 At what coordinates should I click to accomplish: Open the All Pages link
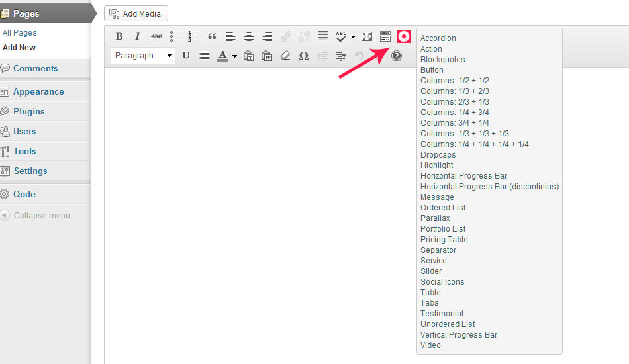20,32
